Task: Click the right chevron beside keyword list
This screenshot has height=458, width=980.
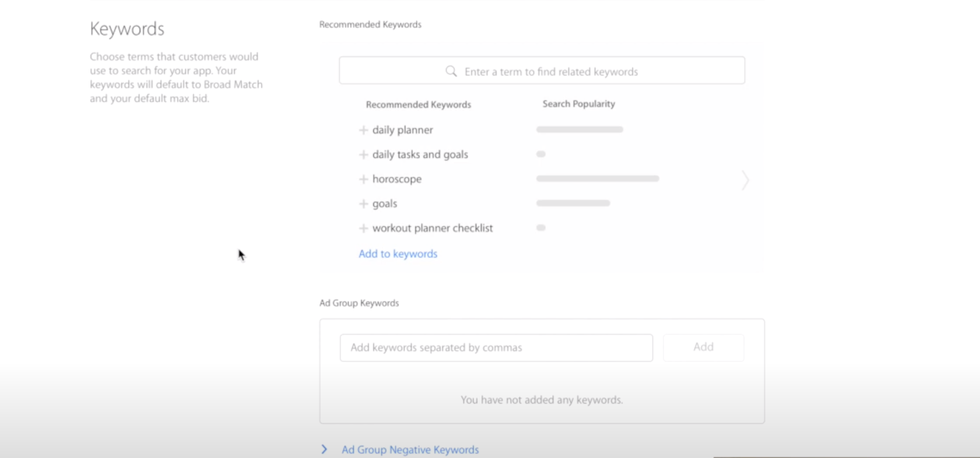Action: click(745, 180)
